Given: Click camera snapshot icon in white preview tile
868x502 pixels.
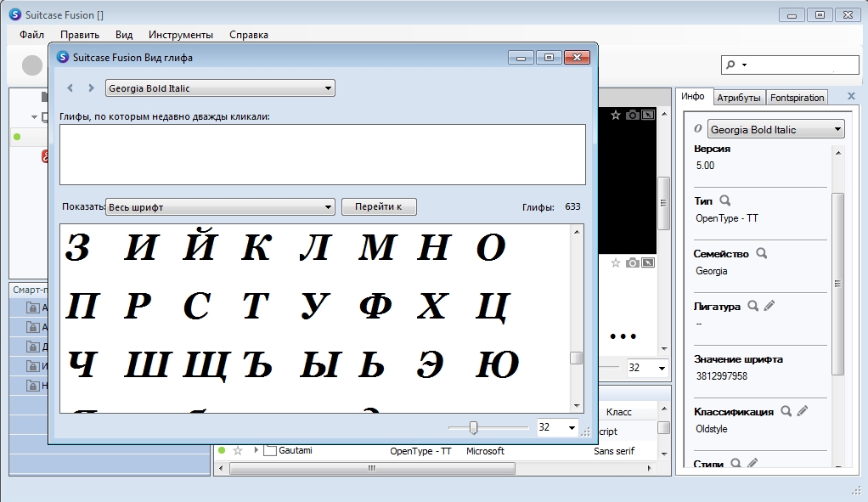Looking at the screenshot, I should [632, 263].
